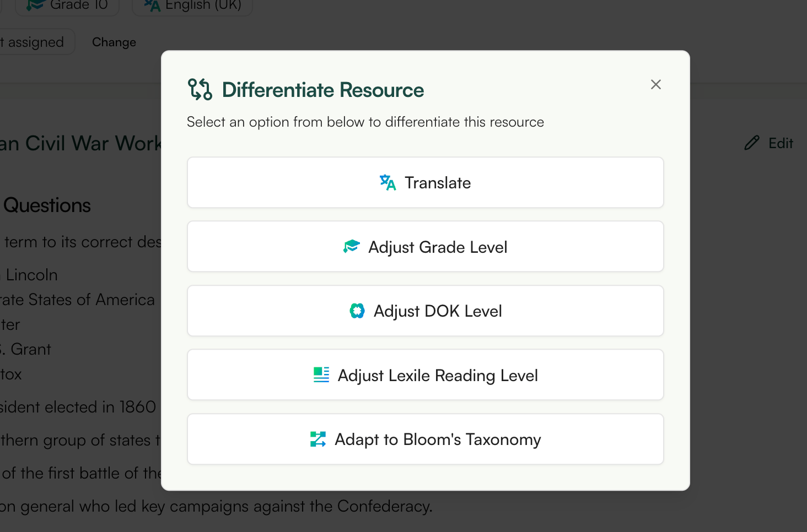Click the graduation cap icon on the Grade 10 chip
Image resolution: width=807 pixels, height=532 pixels.
pyautogui.click(x=33, y=3)
